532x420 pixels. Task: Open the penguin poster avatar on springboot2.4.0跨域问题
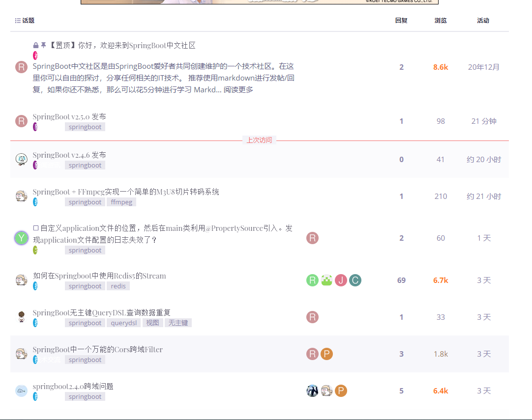pos(312,391)
